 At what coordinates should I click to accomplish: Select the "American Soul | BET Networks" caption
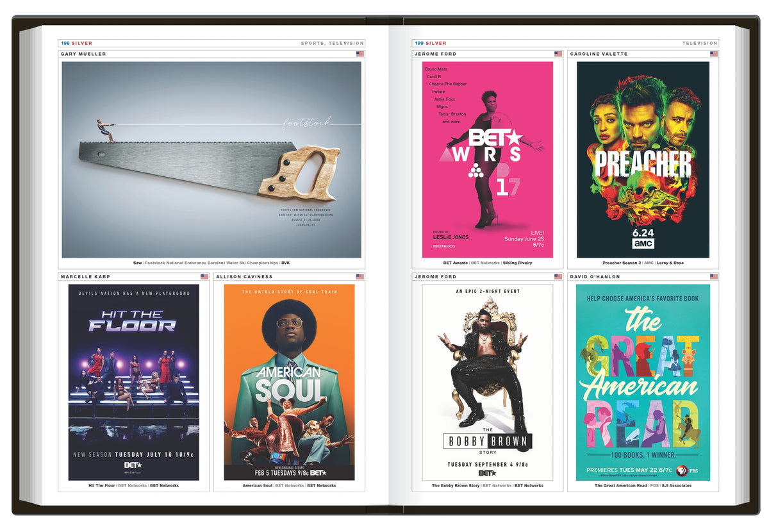coord(289,486)
